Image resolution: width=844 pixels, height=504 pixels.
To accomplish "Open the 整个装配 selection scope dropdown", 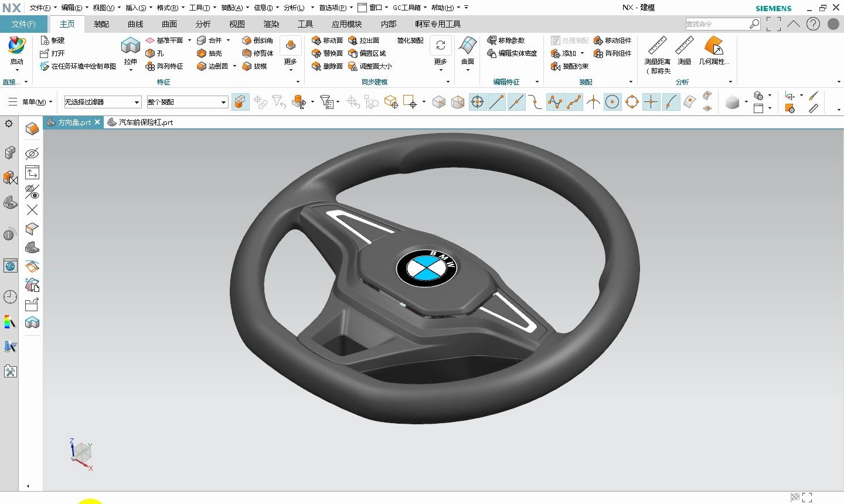I will point(187,102).
